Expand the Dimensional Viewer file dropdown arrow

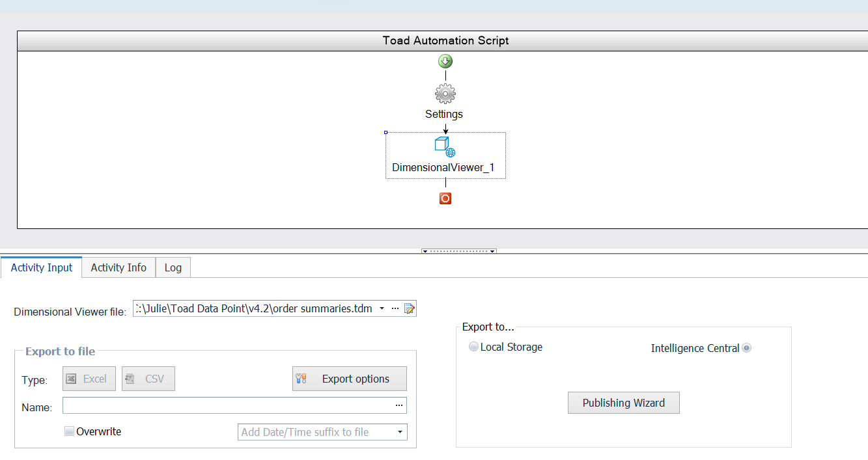pos(382,308)
